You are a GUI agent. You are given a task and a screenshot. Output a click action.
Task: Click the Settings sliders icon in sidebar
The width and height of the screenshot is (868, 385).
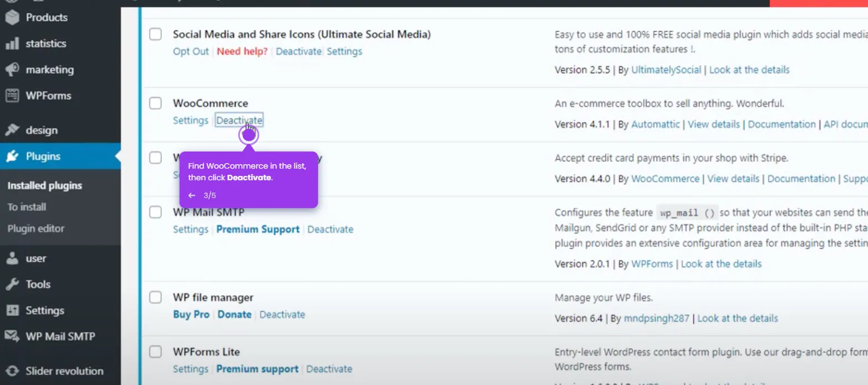[12, 310]
